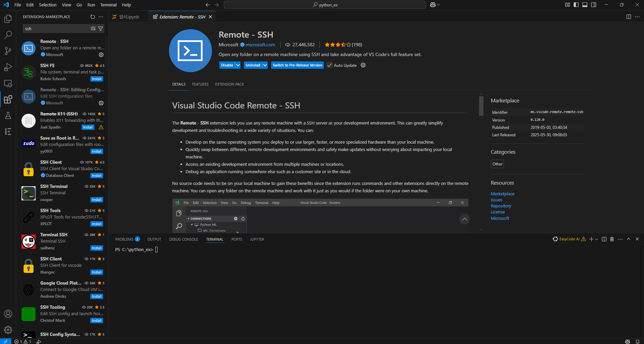Viewport: 644px width, 344px height.
Task: Open terminal panel more actions ellipsis
Action: 620,239
